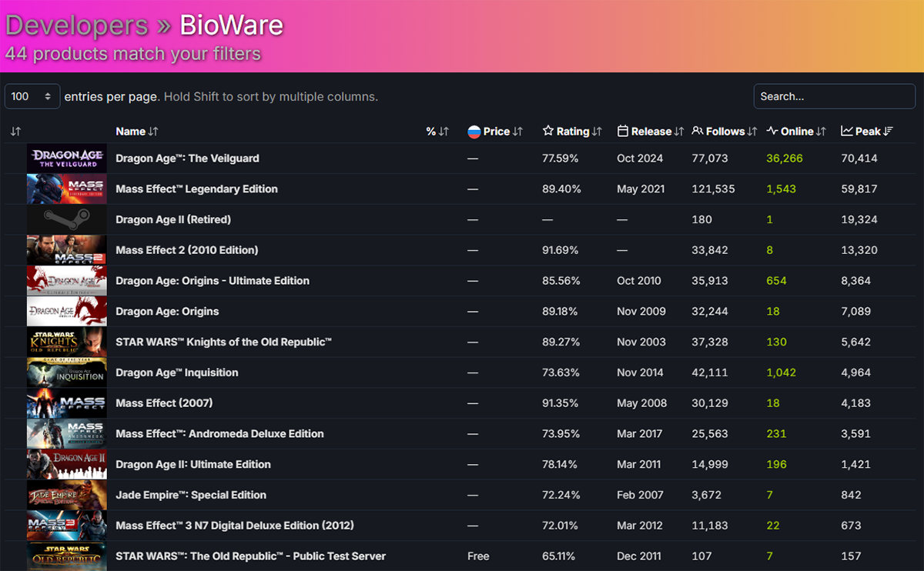Open Mass Effect Legendary Edition thumbnail
The width and height of the screenshot is (924, 571).
(67, 189)
